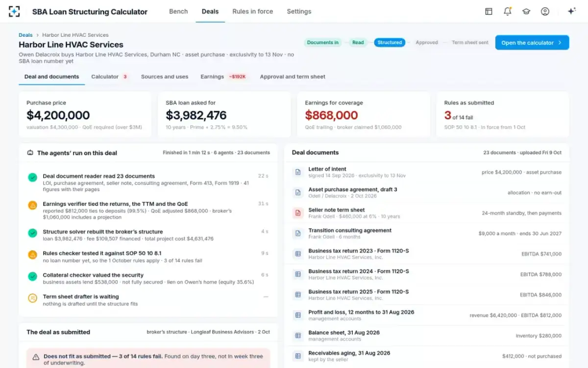Open Transition consulting agreement document
588x368 pixels.
point(427,234)
